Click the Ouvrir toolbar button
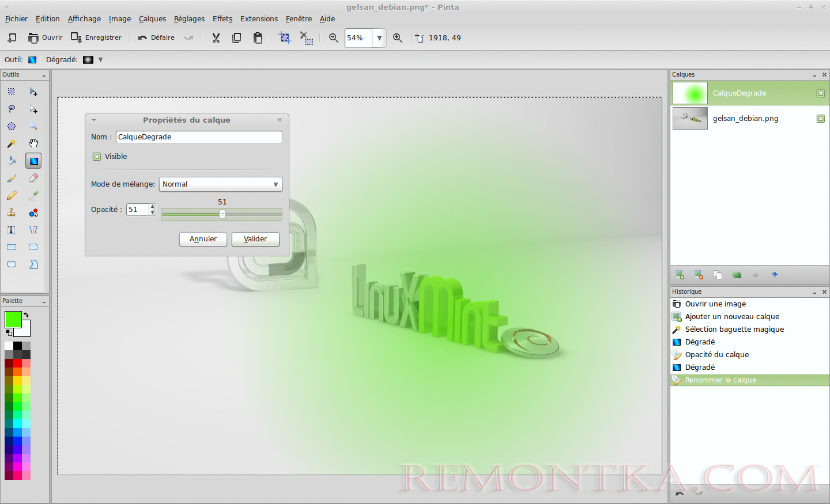 [46, 38]
